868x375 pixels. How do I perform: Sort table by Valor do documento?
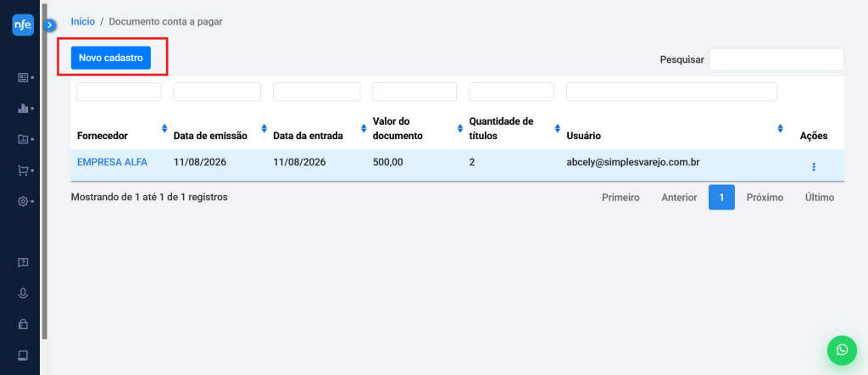click(460, 128)
